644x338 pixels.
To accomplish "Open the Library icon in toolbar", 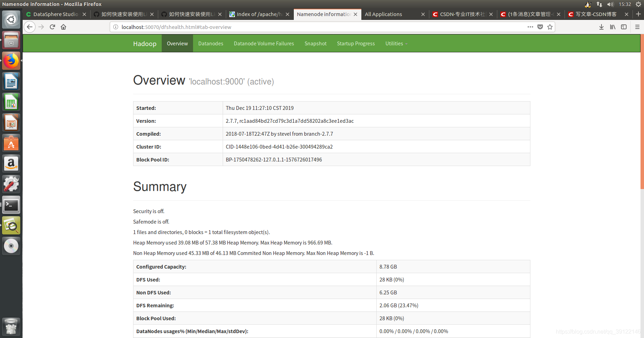I will click(x=613, y=27).
